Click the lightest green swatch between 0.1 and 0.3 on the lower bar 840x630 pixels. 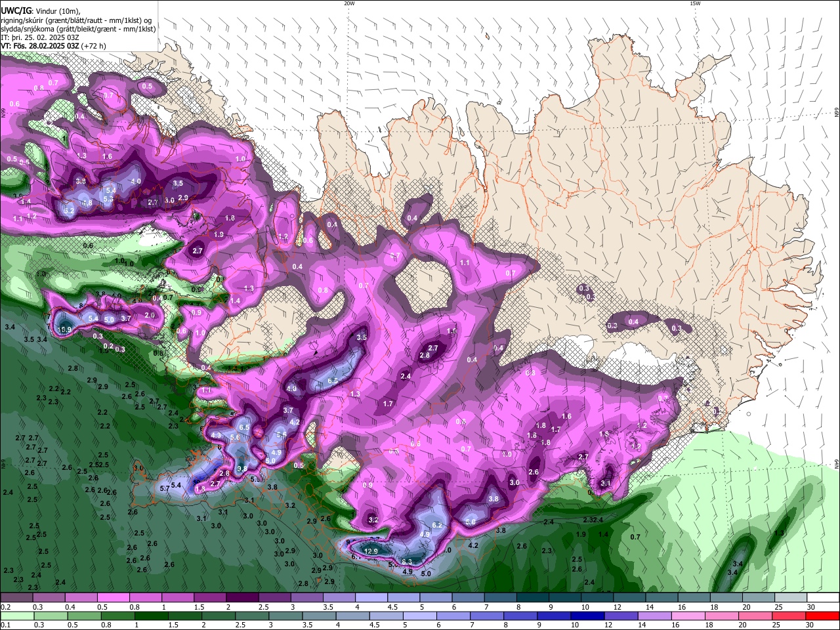point(17,616)
